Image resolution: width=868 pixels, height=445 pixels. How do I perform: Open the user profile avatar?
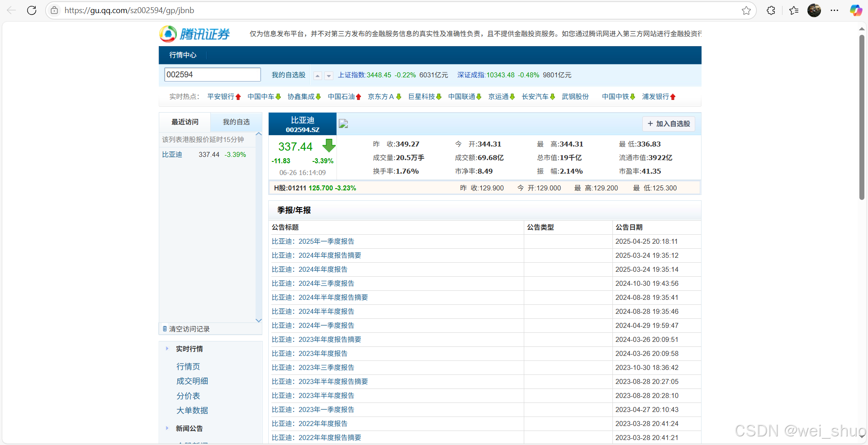[x=814, y=10]
